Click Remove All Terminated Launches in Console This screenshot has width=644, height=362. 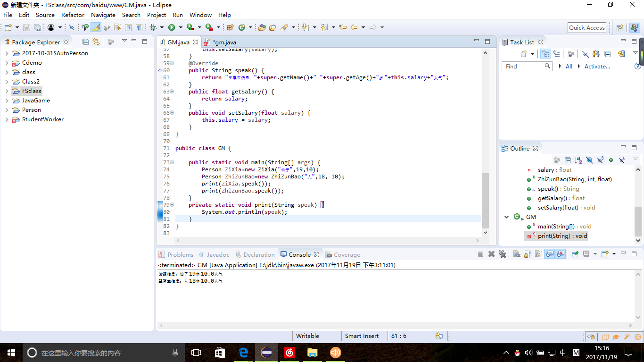click(502, 254)
